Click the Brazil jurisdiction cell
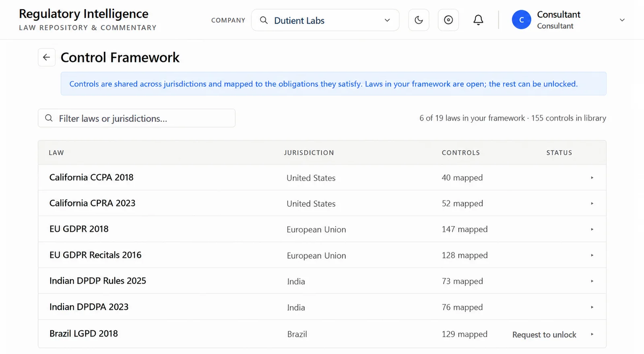This screenshot has width=644, height=354. (x=297, y=334)
